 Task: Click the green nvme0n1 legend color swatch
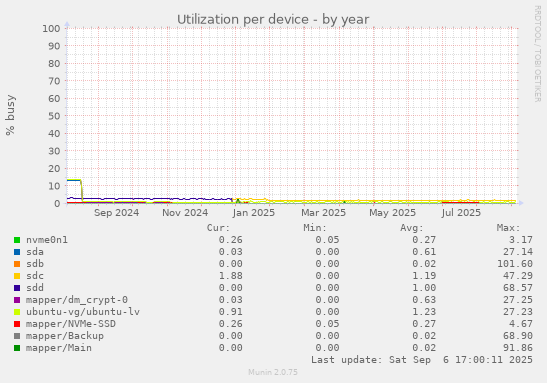pos(17,240)
